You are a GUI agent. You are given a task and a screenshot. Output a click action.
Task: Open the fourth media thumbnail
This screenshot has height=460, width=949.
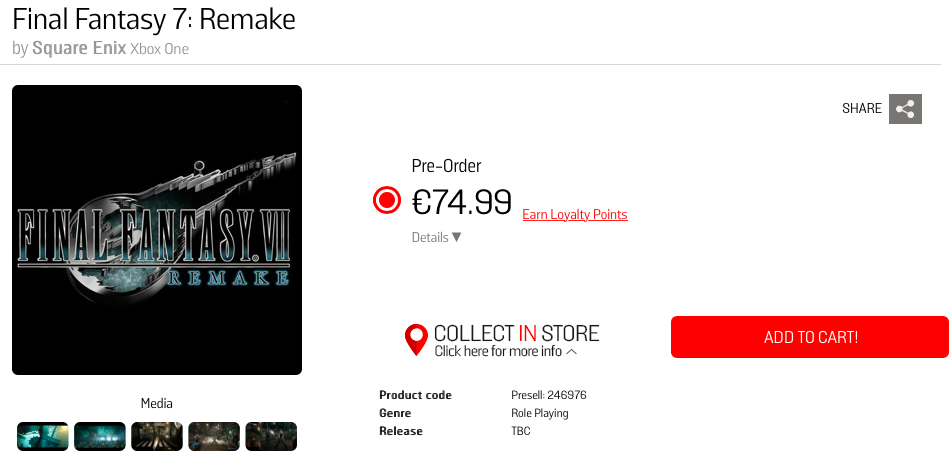pyautogui.click(x=214, y=436)
